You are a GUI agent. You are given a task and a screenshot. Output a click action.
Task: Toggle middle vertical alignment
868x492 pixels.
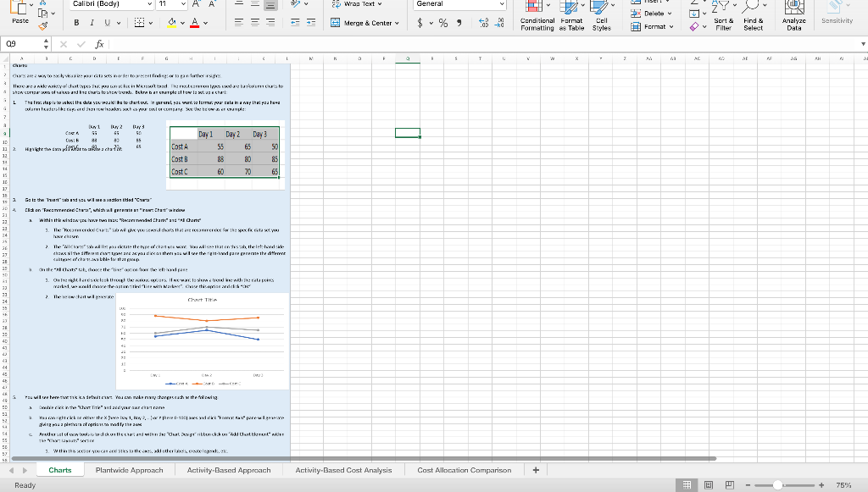coord(254,4)
